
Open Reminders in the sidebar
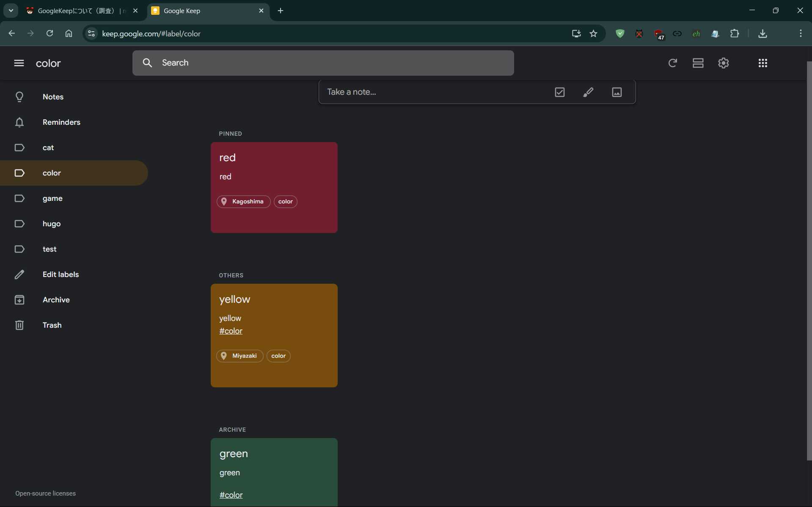(74, 122)
